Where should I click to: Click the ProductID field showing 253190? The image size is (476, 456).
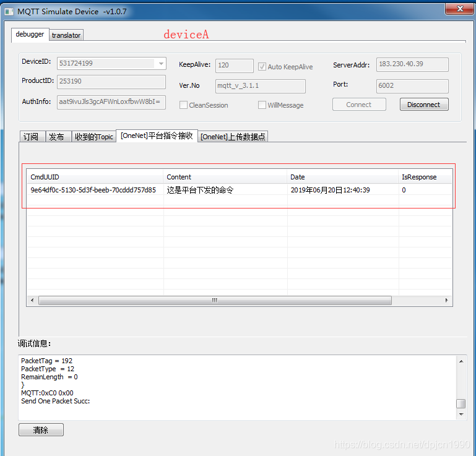111,82
